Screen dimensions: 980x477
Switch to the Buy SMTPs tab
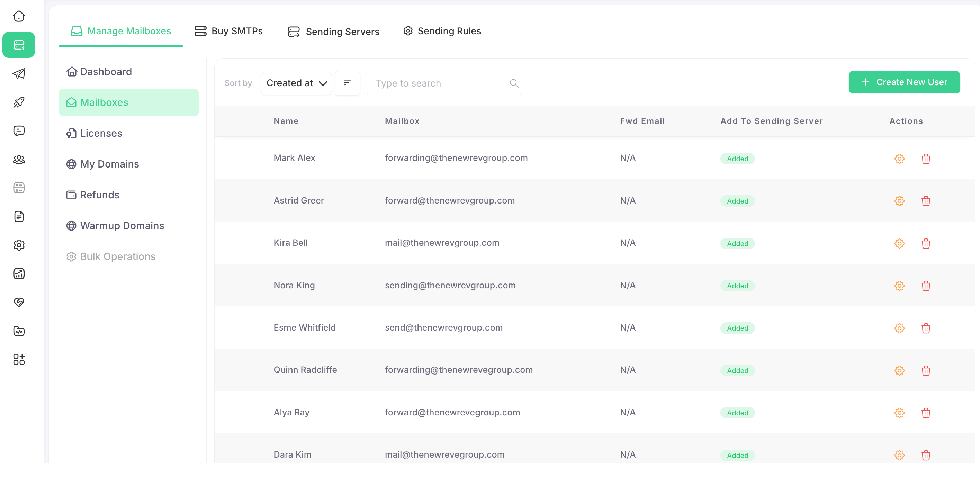tap(228, 31)
